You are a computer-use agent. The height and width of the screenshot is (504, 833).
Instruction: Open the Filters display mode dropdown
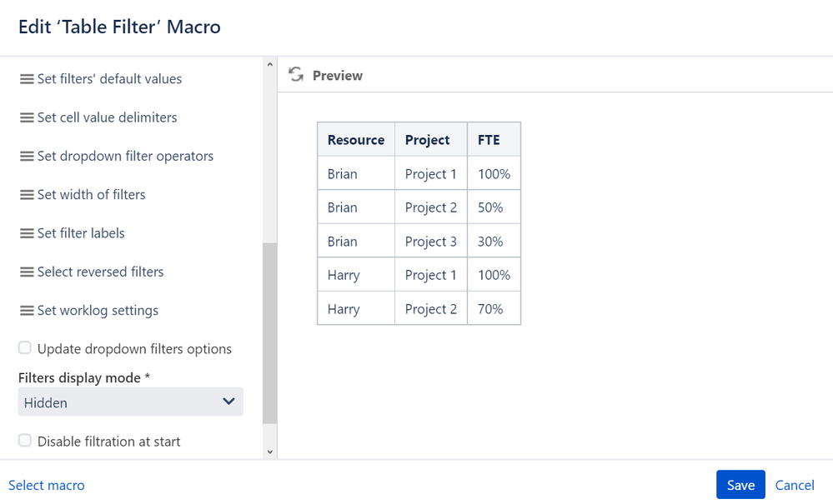[x=130, y=402]
